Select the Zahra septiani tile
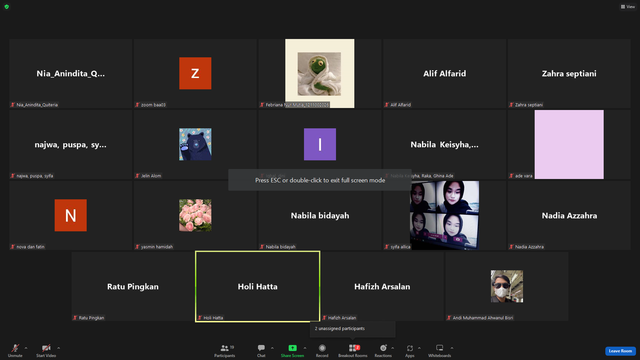Screen dimensions: 640x360 click(x=569, y=73)
